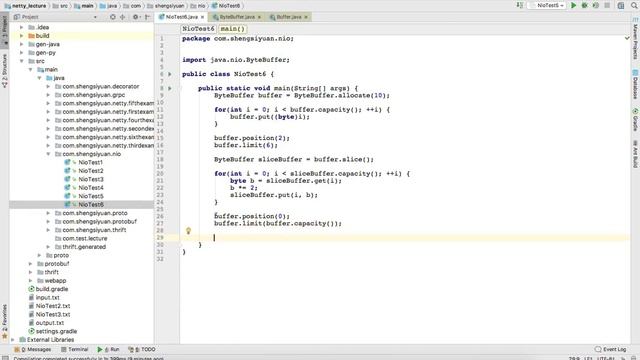Click the yellow intention lightbulb in editor
Screen dimensions: 640x360
(188, 231)
